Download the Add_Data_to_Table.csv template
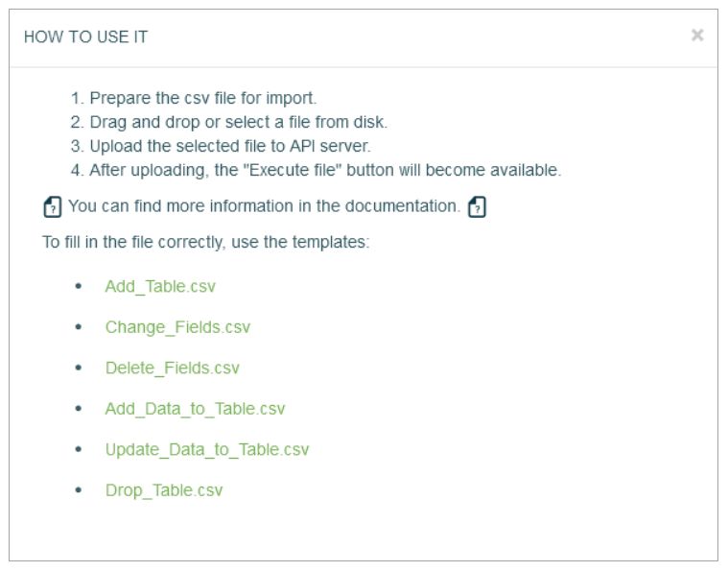 pos(195,410)
